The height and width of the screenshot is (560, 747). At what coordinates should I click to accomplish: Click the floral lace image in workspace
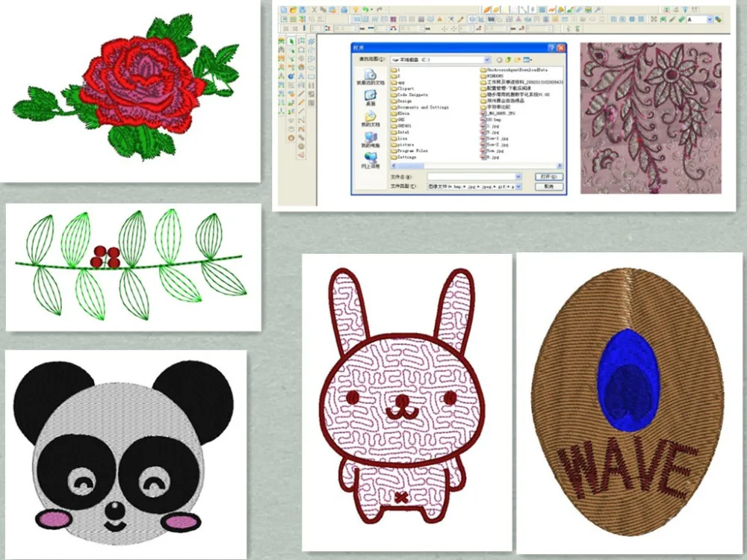(x=651, y=118)
